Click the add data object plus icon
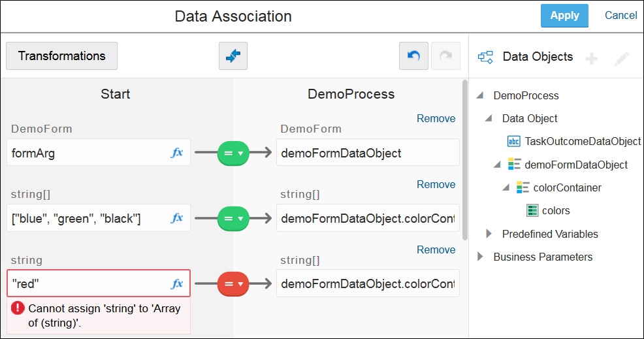This screenshot has width=644, height=339. (591, 59)
